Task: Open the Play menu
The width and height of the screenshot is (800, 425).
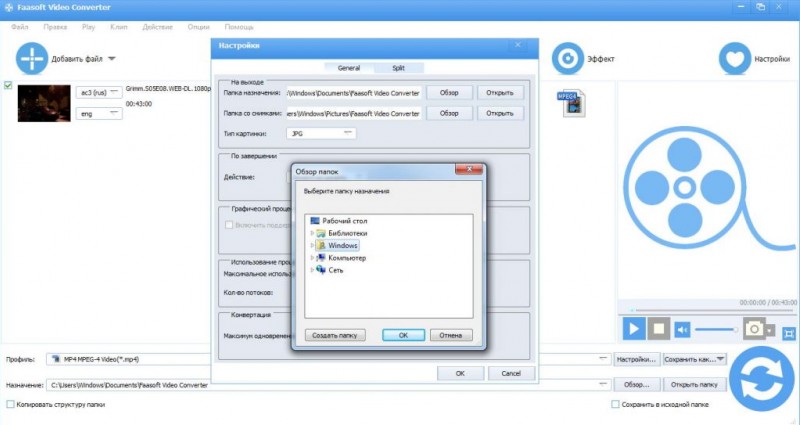Action: coord(88,27)
